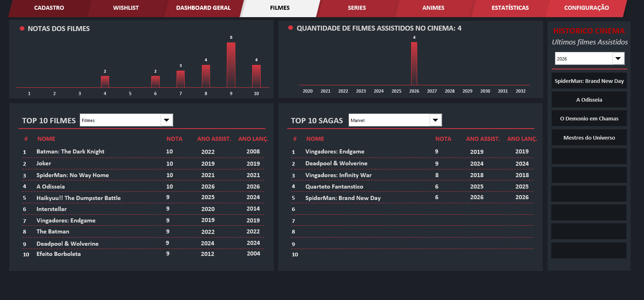Select A Odisseia in the Historico Cinema list
Viewport: 644px width, 300px height.
pos(589,100)
